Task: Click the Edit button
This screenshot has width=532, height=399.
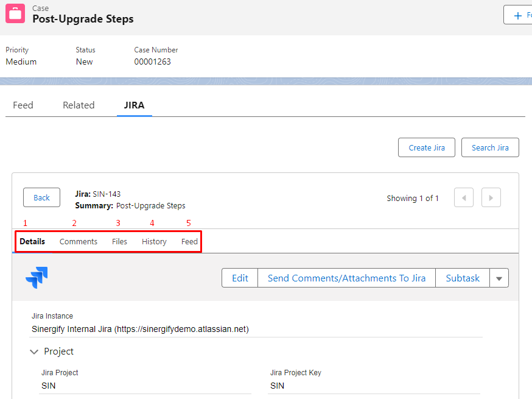Action: (x=240, y=278)
